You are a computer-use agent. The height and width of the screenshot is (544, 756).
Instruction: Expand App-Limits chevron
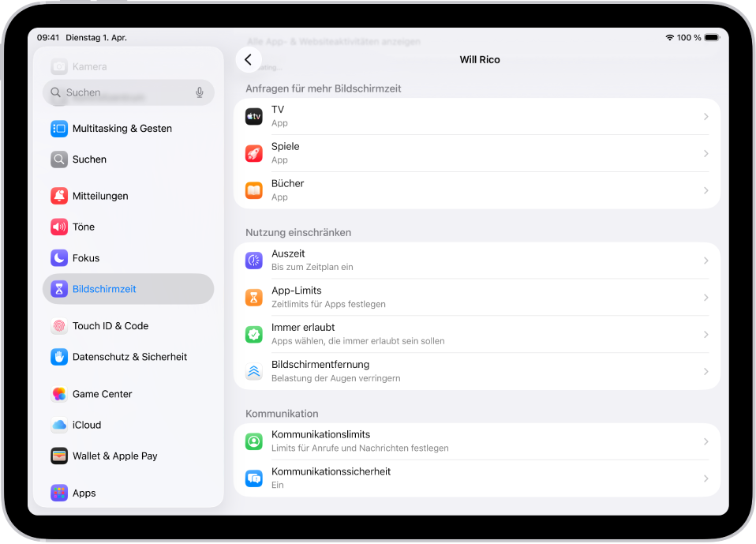[705, 298]
